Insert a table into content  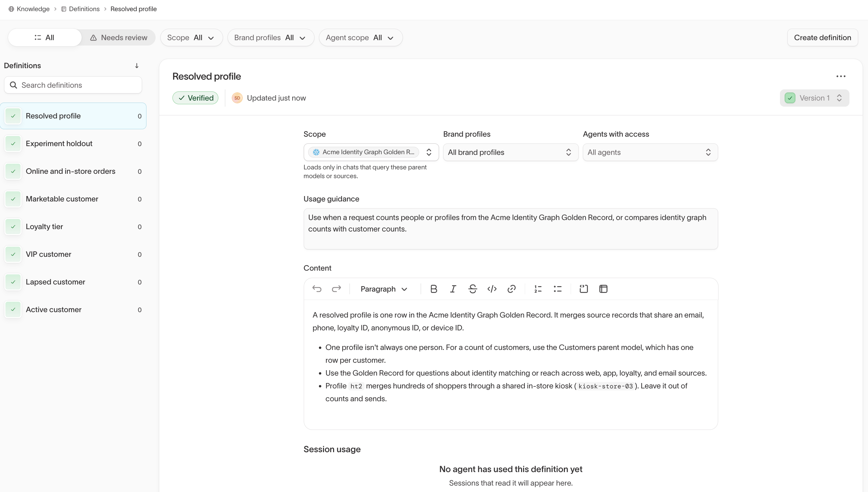tap(603, 289)
